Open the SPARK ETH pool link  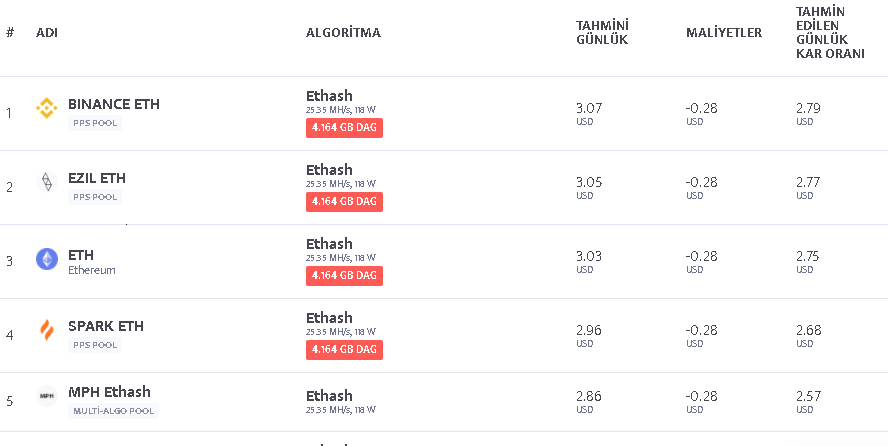click(105, 326)
